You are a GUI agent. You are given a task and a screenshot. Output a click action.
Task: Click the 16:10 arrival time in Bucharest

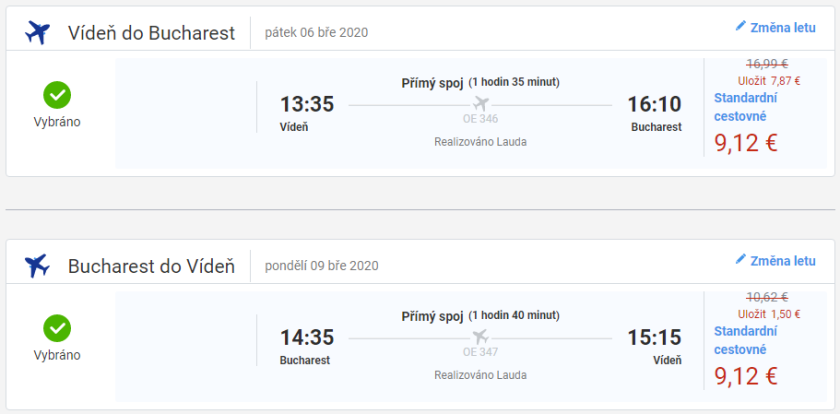coord(654,104)
